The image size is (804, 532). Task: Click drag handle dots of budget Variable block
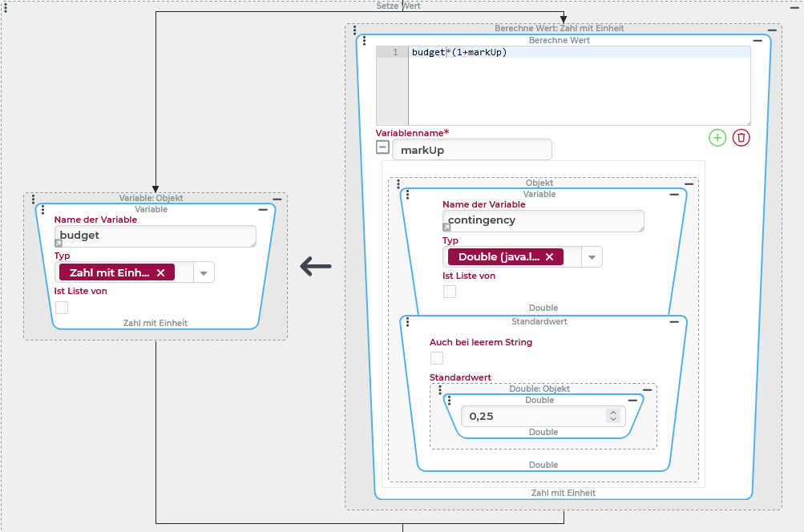45,210
